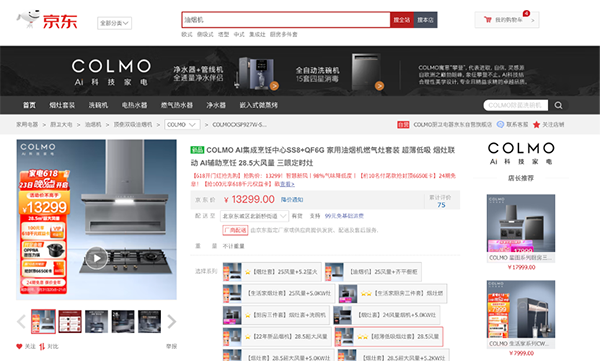600x361 pixels.
Task: Click 降价通知 link next to price
Action: (x=292, y=200)
